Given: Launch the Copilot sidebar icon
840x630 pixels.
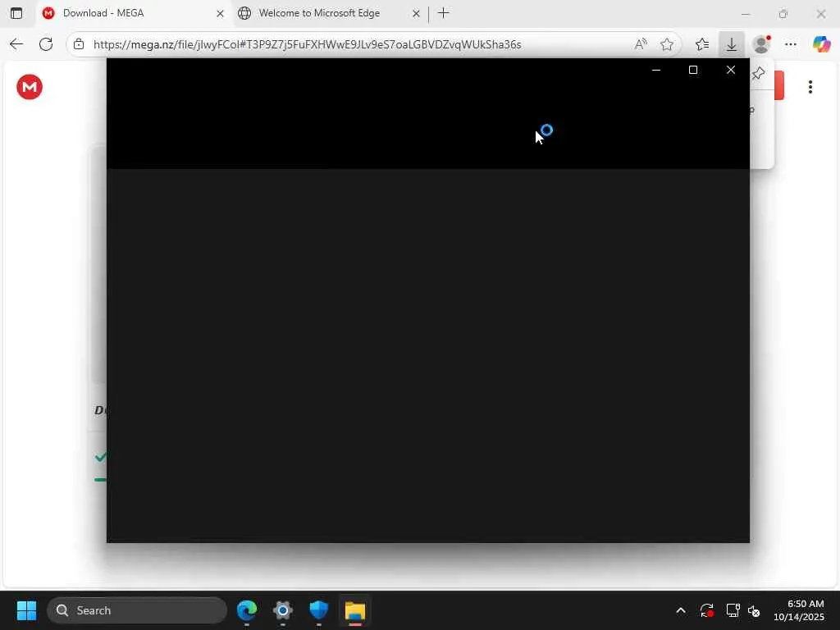Looking at the screenshot, I should click(x=821, y=44).
